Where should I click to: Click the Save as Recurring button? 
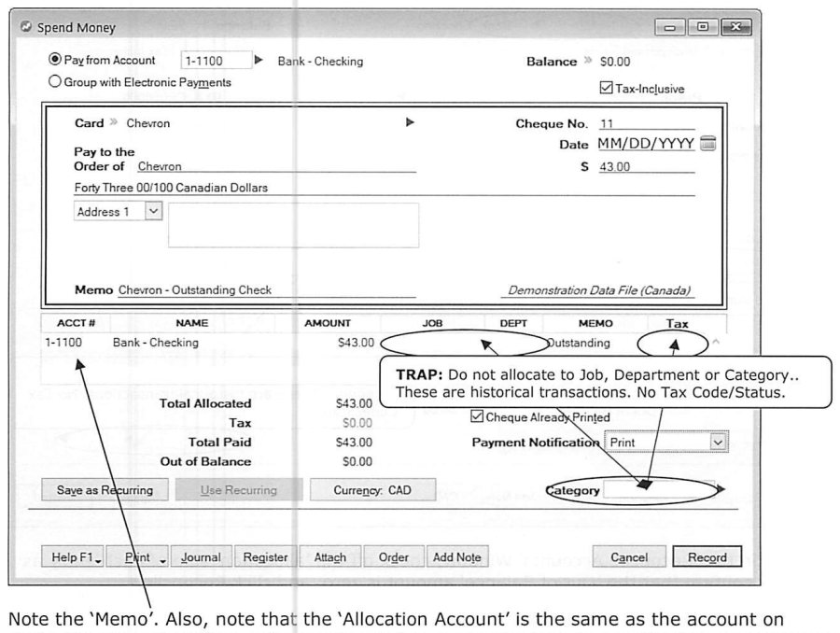(x=105, y=490)
